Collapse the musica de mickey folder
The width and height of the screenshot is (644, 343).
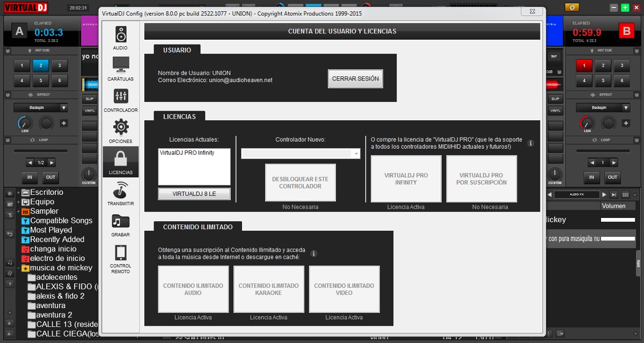[x=18, y=268]
